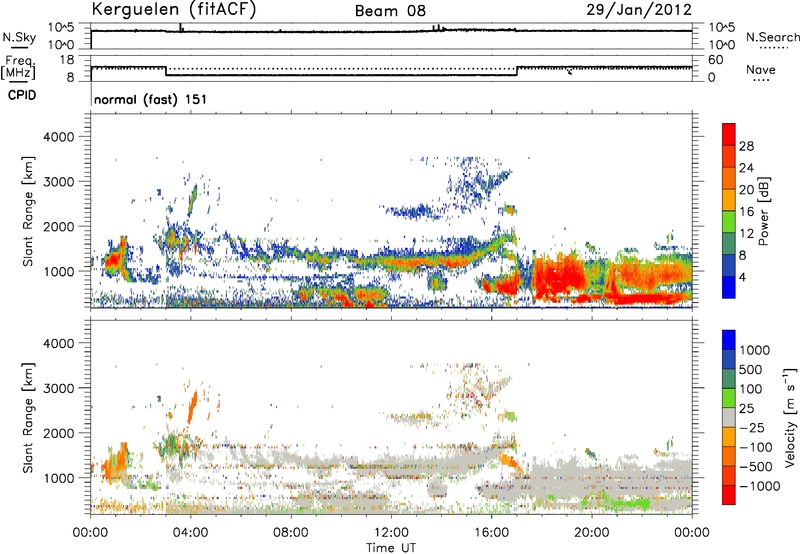This screenshot has width=800, height=554.
Task: Click the 'Power [dB]' colorbar label
Action: click(x=763, y=211)
